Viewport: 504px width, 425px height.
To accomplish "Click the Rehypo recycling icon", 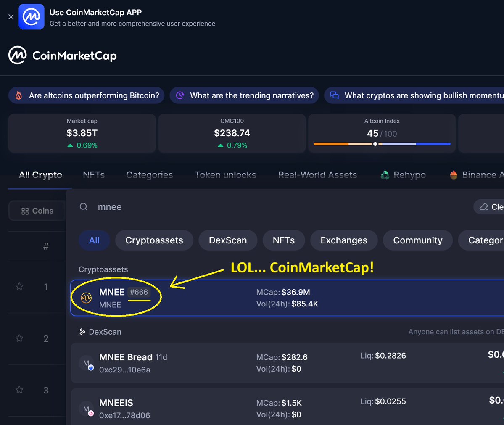I will pos(385,175).
